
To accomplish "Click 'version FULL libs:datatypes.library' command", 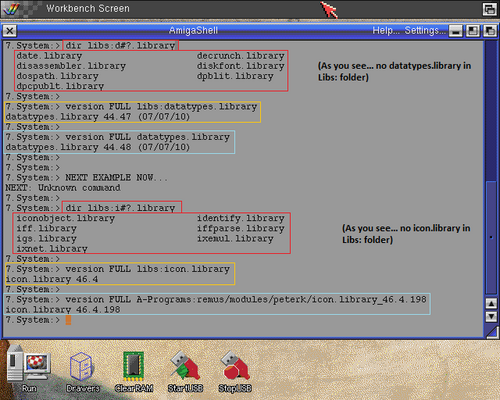I will 161,107.
